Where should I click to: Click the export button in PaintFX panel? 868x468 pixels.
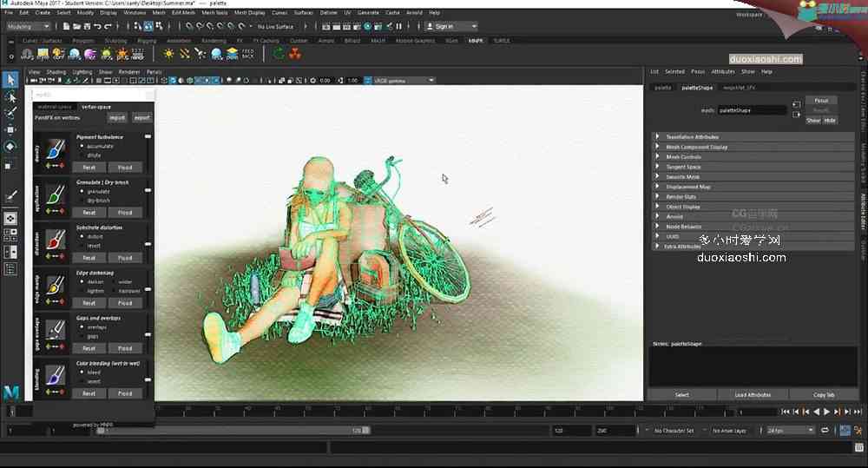pos(141,117)
